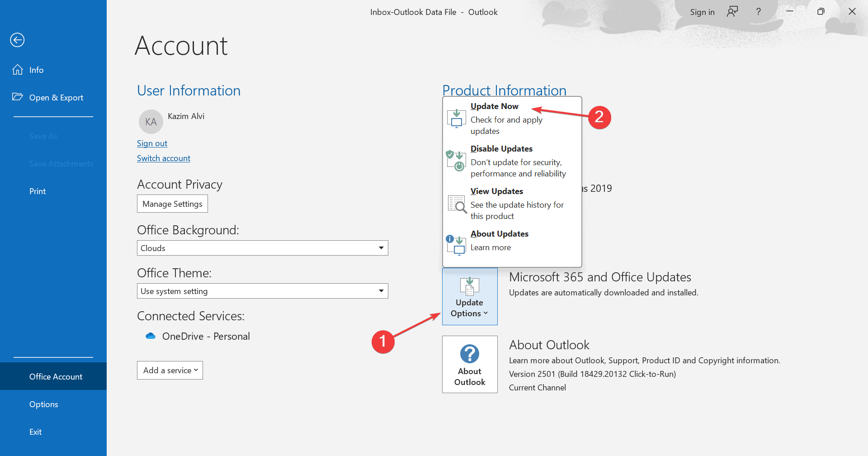Click the User Information heading

tap(189, 90)
